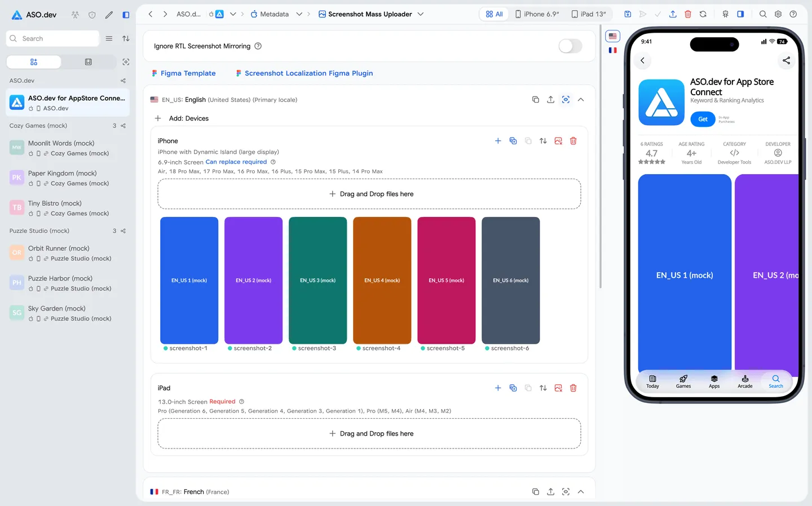
Task: Delete iPhone screenshots with the trash icon
Action: (573, 141)
